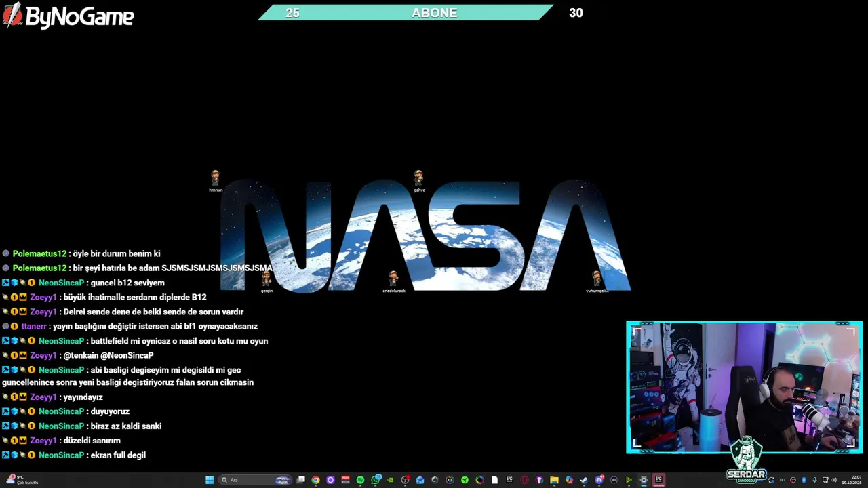
Task: Open Task View from the taskbar
Action: pos(300,480)
